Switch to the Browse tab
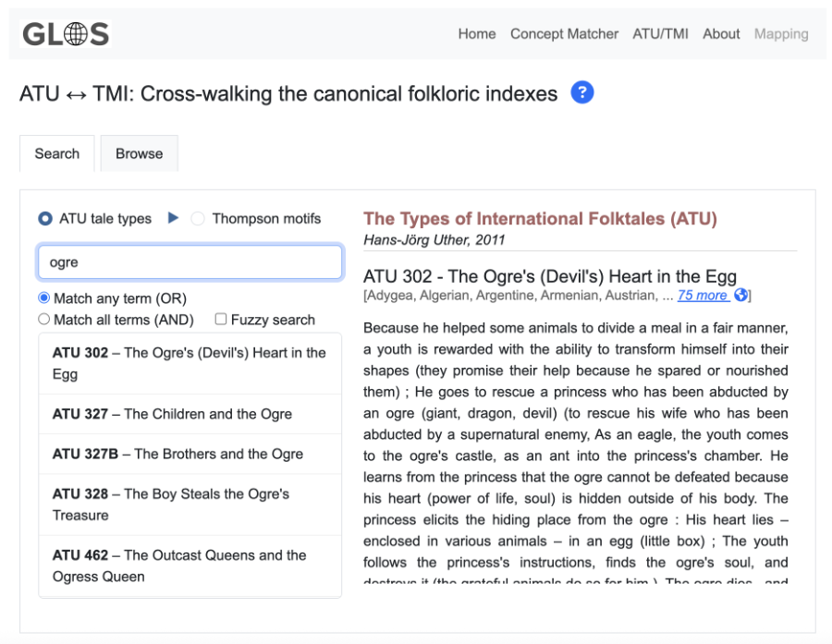This screenshot has width=832, height=644. click(139, 154)
